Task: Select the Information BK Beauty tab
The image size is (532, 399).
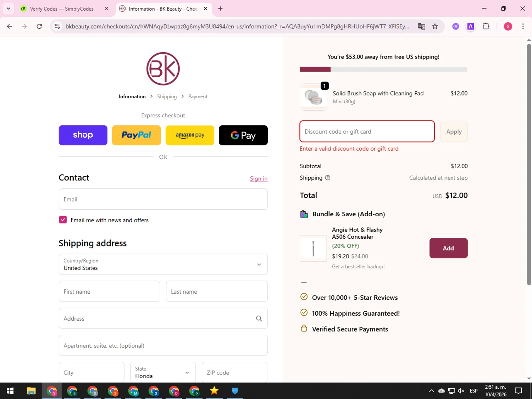Action: [163, 9]
